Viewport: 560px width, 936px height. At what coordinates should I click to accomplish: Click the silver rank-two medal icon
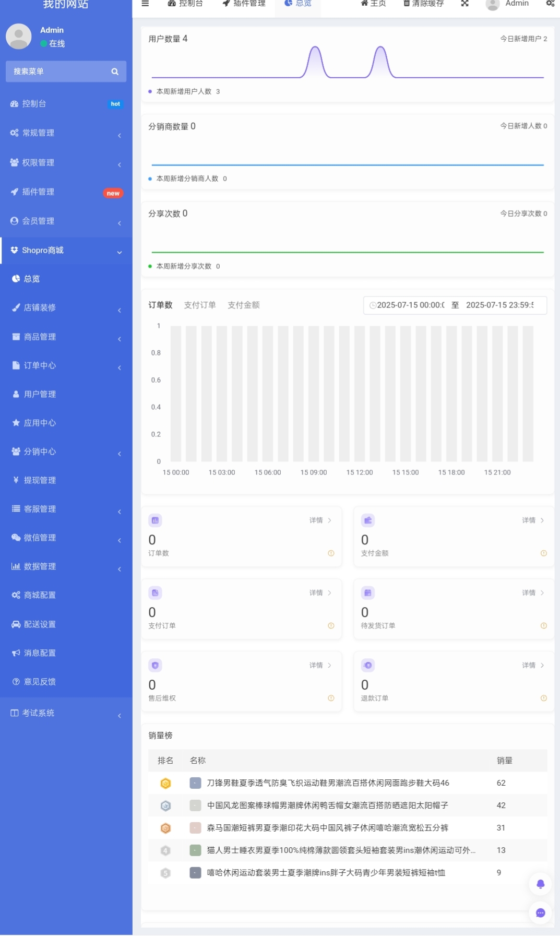[x=165, y=805]
